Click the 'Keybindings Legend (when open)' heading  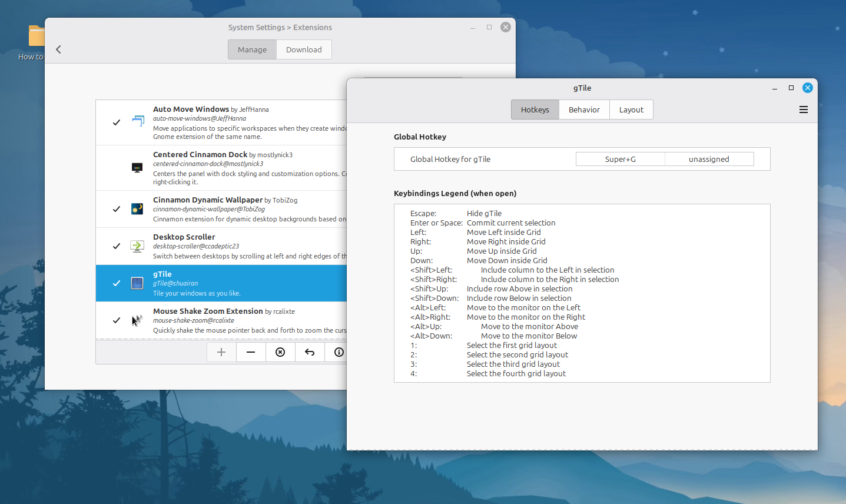tap(455, 193)
